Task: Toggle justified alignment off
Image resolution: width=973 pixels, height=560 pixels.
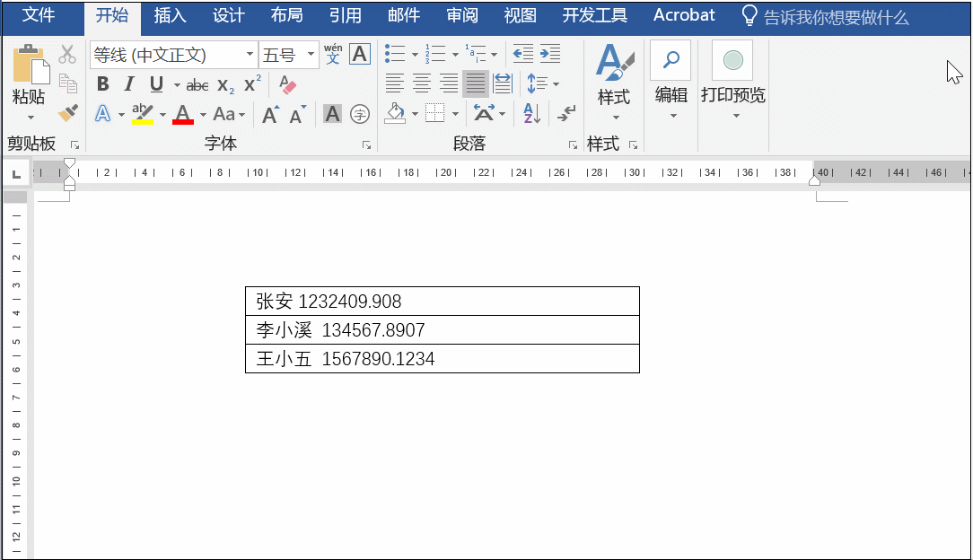Action: point(474,83)
